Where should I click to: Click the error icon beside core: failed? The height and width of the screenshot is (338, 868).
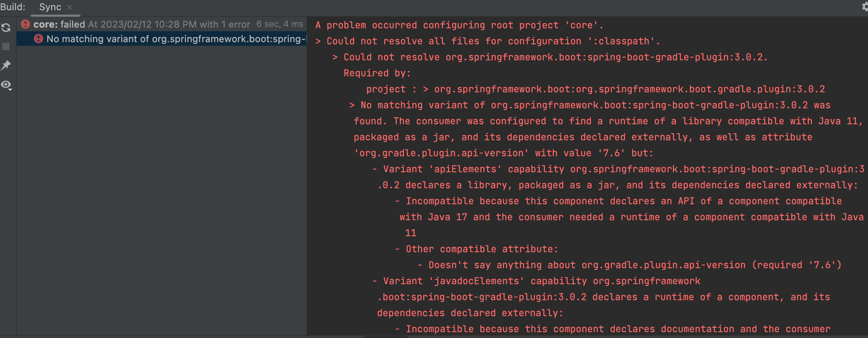tap(25, 24)
